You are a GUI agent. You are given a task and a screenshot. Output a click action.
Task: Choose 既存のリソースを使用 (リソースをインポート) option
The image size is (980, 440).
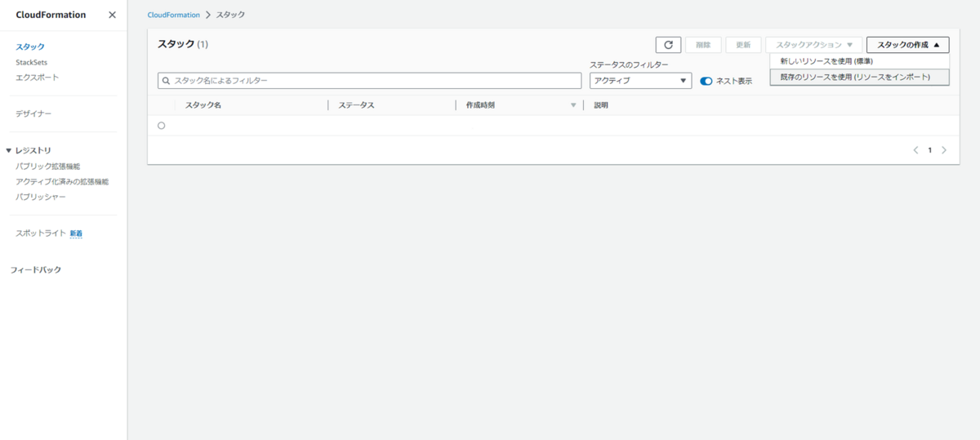coord(859,77)
